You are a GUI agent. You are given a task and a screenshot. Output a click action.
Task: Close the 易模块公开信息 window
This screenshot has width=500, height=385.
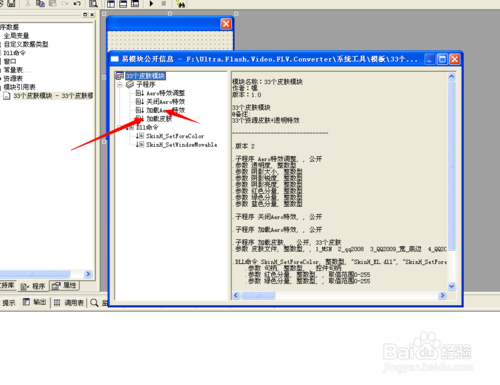click(455, 59)
